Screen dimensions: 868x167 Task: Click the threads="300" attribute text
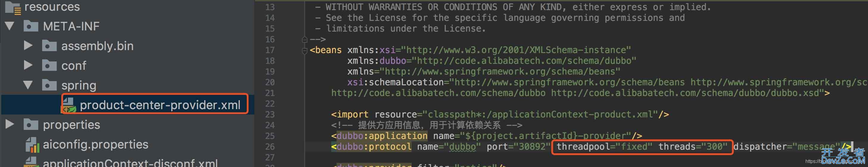pyautogui.click(x=693, y=147)
